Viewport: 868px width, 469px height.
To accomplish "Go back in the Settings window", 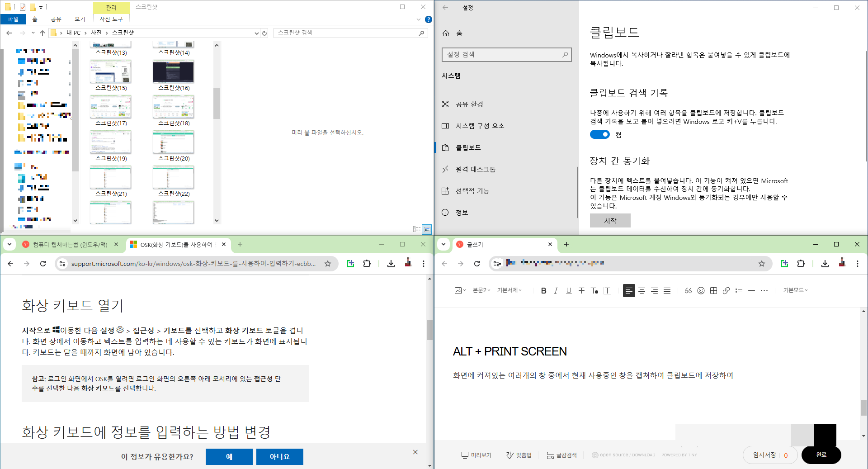I will 445,8.
